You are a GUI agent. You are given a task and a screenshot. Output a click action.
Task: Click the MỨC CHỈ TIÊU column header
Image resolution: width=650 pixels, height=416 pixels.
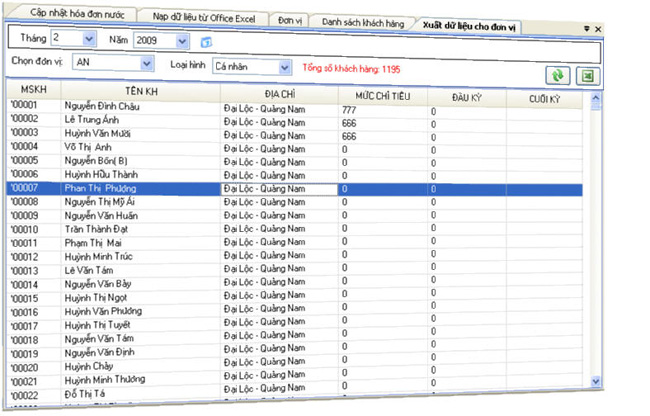pyautogui.click(x=378, y=96)
